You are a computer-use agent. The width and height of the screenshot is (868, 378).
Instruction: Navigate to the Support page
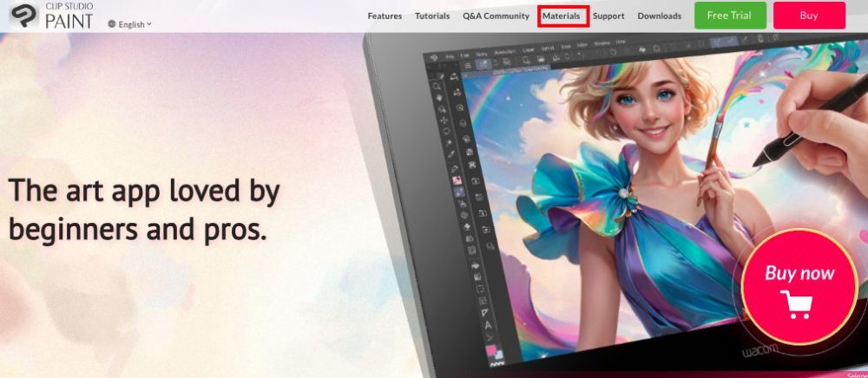point(608,16)
